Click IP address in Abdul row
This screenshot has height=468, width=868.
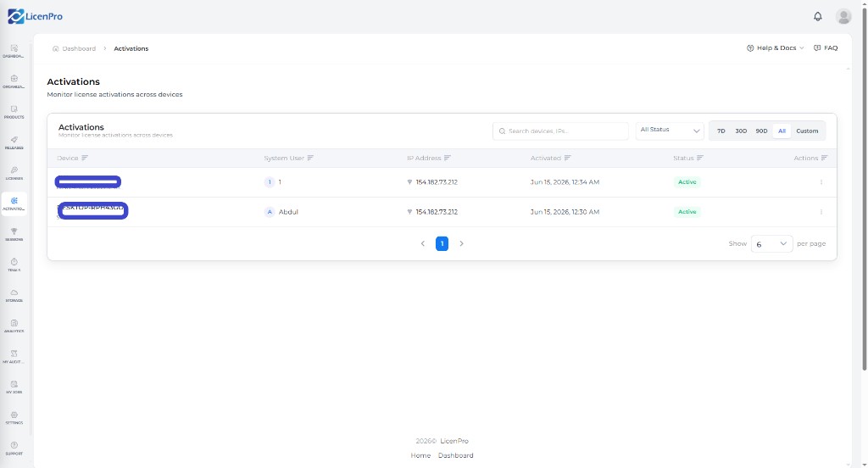click(437, 212)
